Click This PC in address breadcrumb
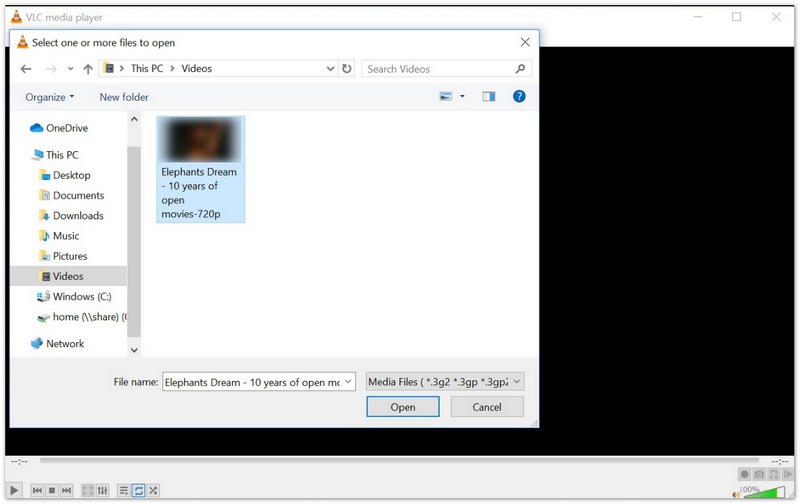This screenshot has height=504, width=800. [x=147, y=68]
